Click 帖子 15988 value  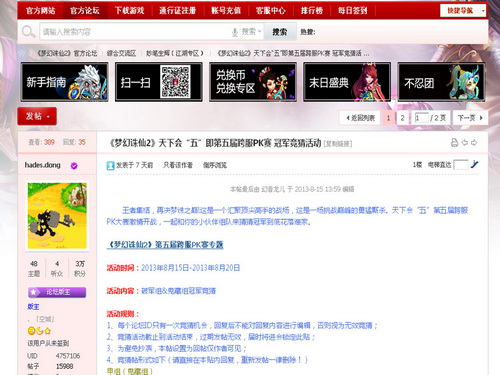(64, 366)
